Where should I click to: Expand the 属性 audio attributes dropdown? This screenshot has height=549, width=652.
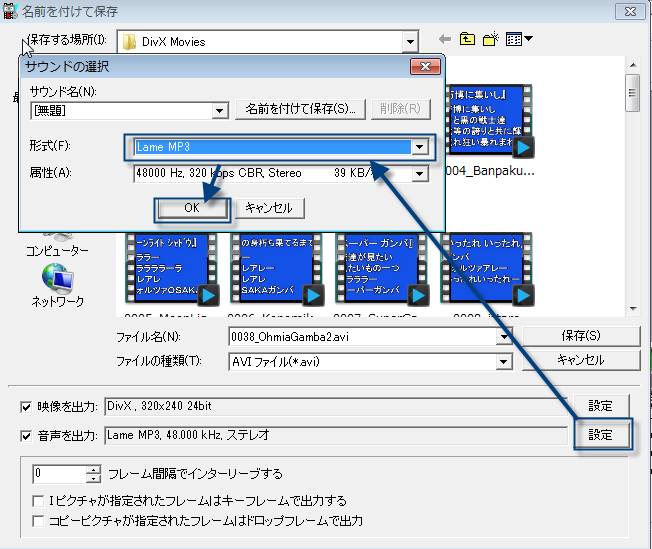coord(421,174)
